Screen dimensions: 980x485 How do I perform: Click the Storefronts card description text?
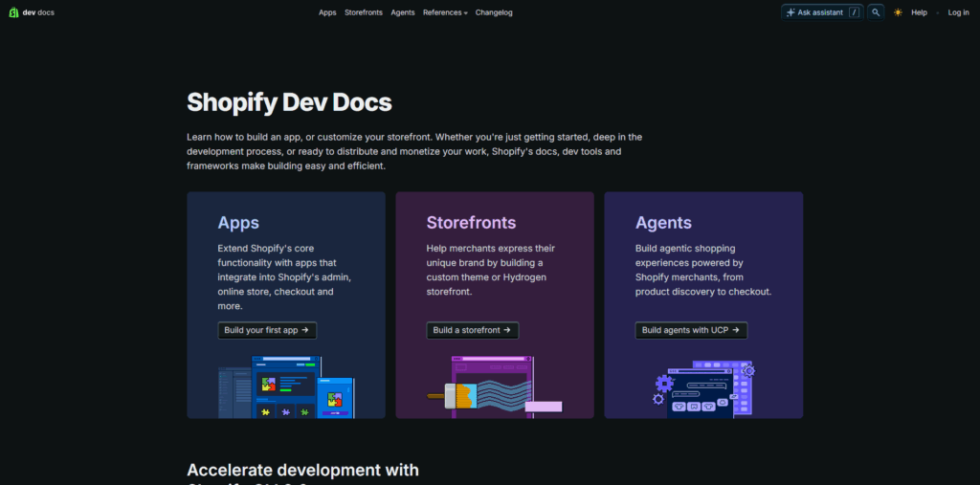pyautogui.click(x=491, y=270)
